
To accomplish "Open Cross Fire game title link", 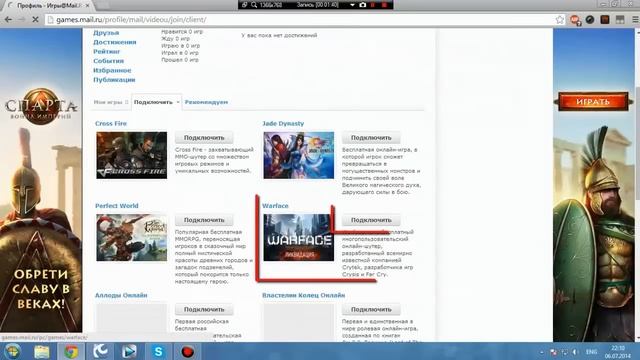I will coord(111,123).
